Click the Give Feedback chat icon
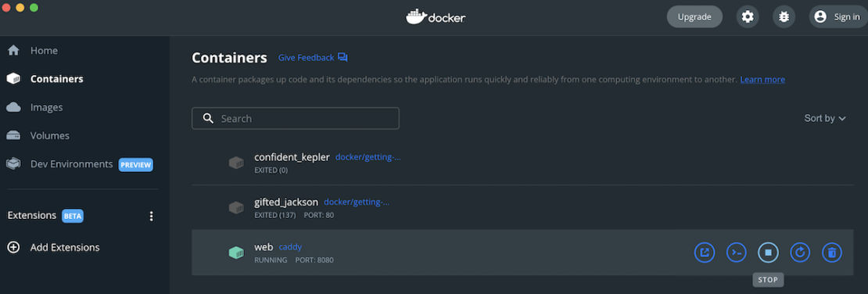868x294 pixels. [343, 58]
